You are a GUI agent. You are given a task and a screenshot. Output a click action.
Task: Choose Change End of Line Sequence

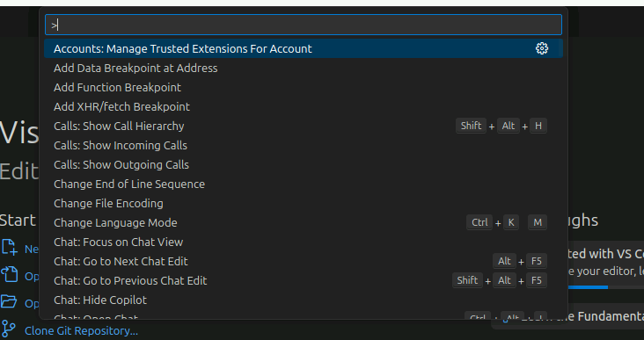304,184
